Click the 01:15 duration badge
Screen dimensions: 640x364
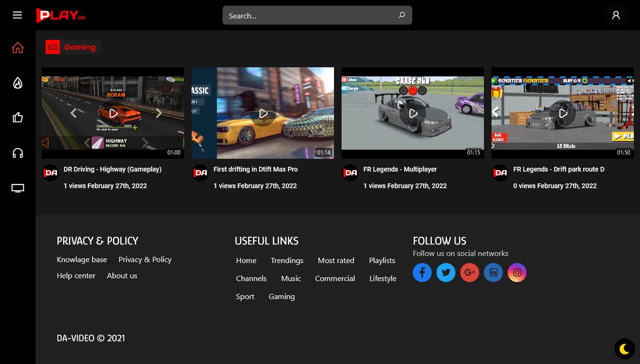473,153
